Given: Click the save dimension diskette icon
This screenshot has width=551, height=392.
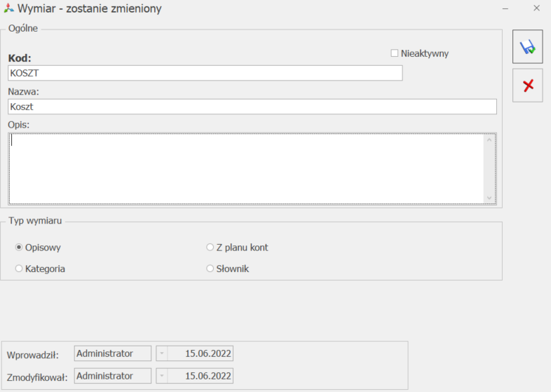Looking at the screenshot, I should click(x=527, y=47).
